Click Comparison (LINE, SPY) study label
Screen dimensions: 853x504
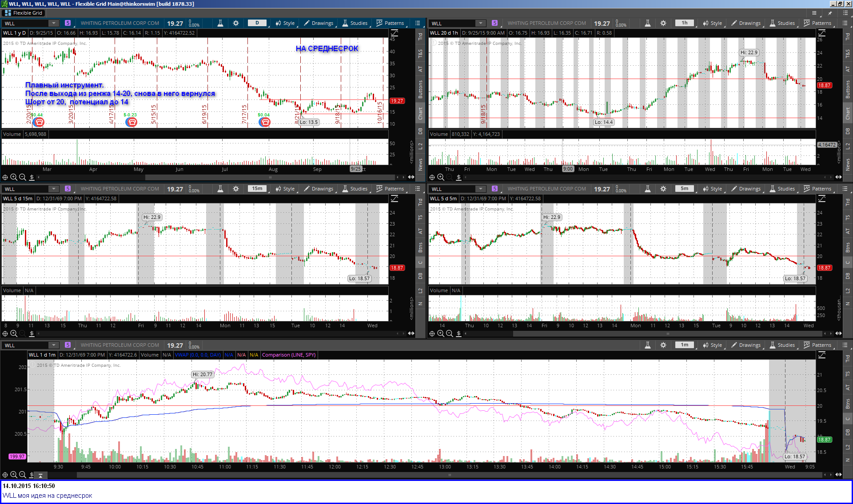point(289,355)
